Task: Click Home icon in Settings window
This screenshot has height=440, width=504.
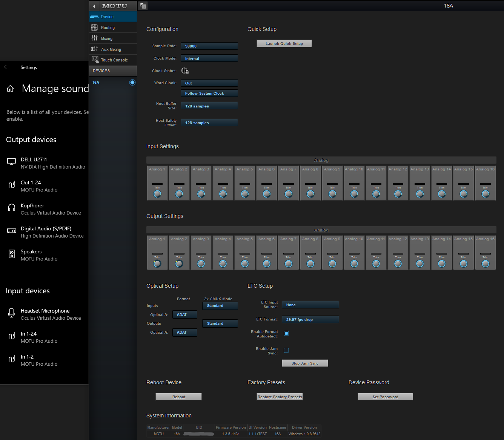Action: 10,89
